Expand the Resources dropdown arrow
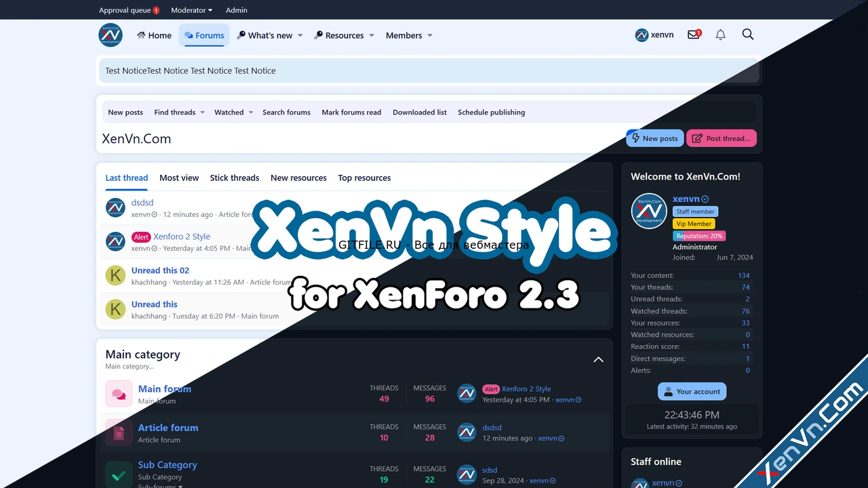Screen dimensions: 868x488 pyautogui.click(x=372, y=35)
